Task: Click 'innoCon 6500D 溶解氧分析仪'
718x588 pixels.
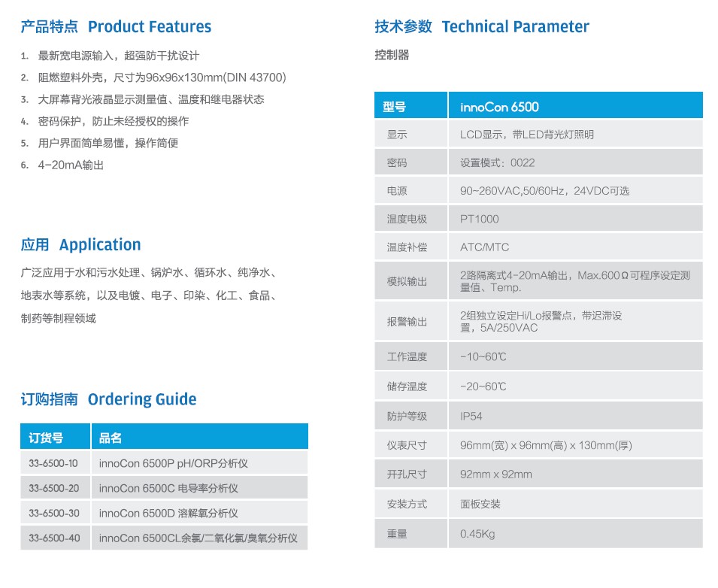Action: 168,514
